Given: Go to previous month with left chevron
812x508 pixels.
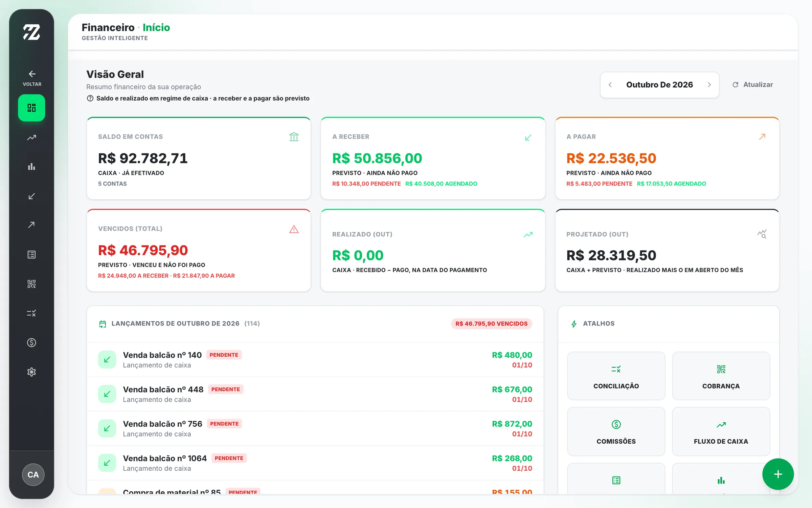Looking at the screenshot, I should (x=610, y=85).
